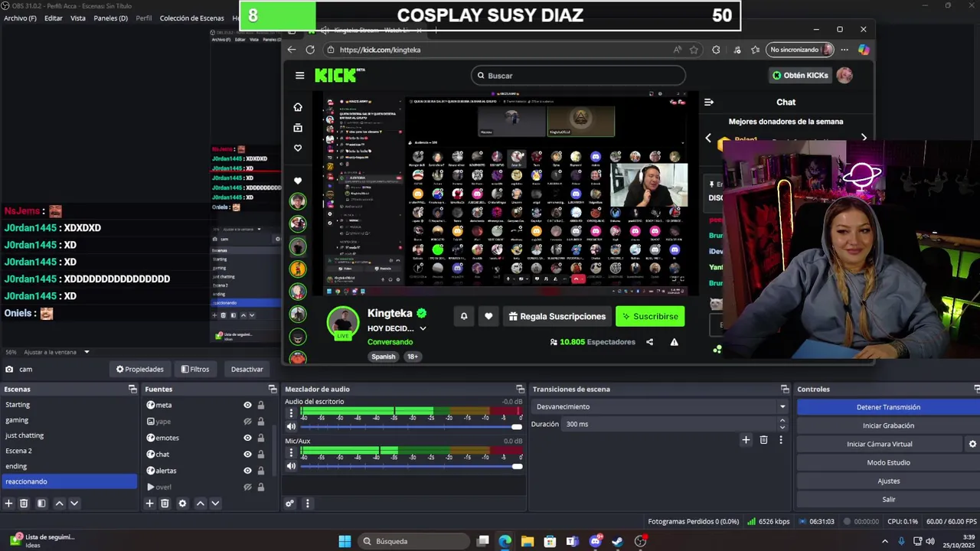Show hidden system tray icons chevron
Image resolution: width=980 pixels, height=551 pixels.
point(886,541)
